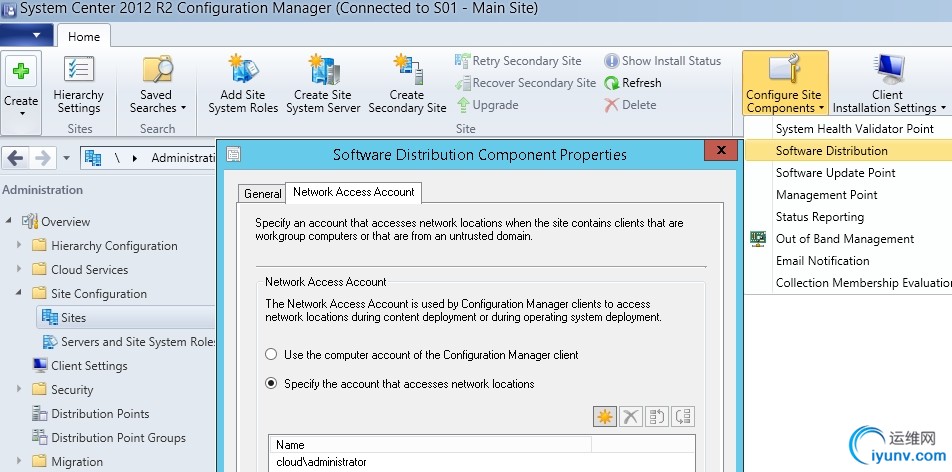Expand the Migration node

point(19,460)
